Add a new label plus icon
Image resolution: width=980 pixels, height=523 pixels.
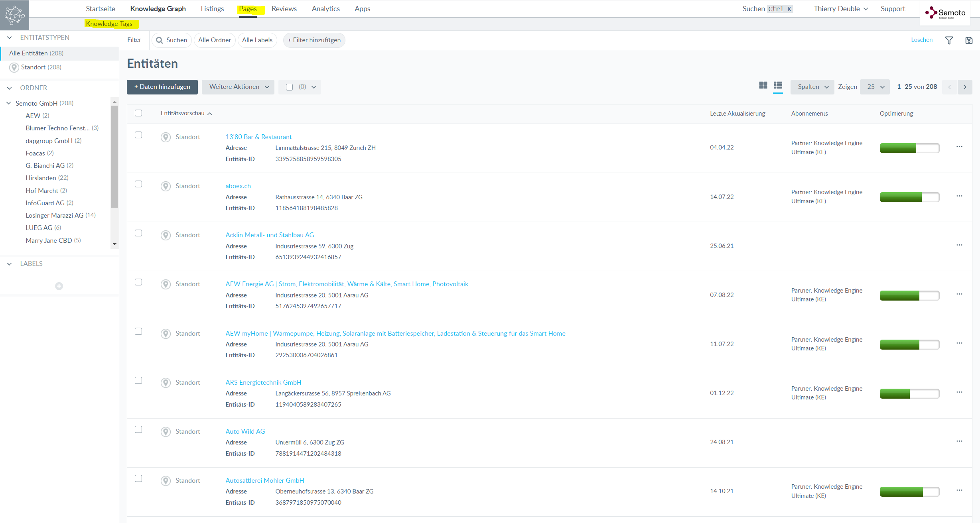point(59,286)
